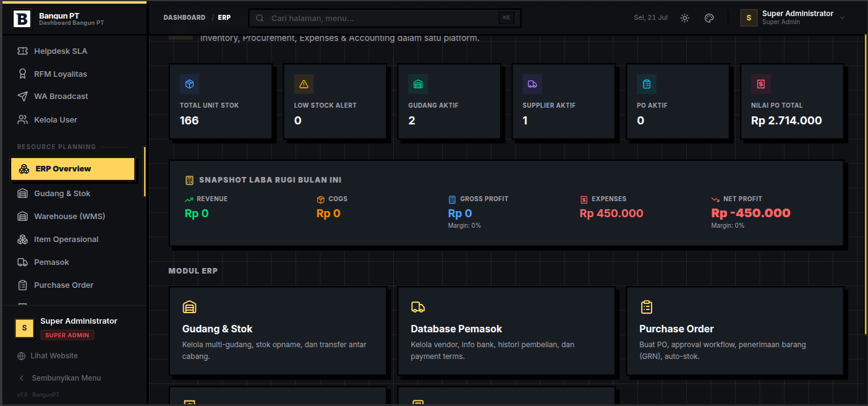Toggle light/dark theme sun icon

tap(684, 18)
